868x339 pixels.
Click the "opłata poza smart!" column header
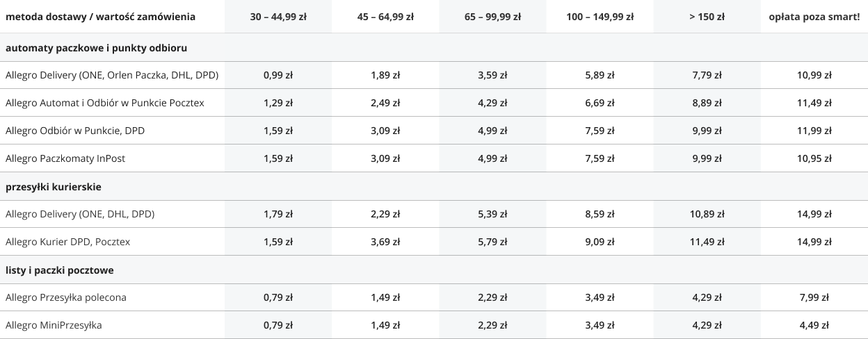(814, 17)
